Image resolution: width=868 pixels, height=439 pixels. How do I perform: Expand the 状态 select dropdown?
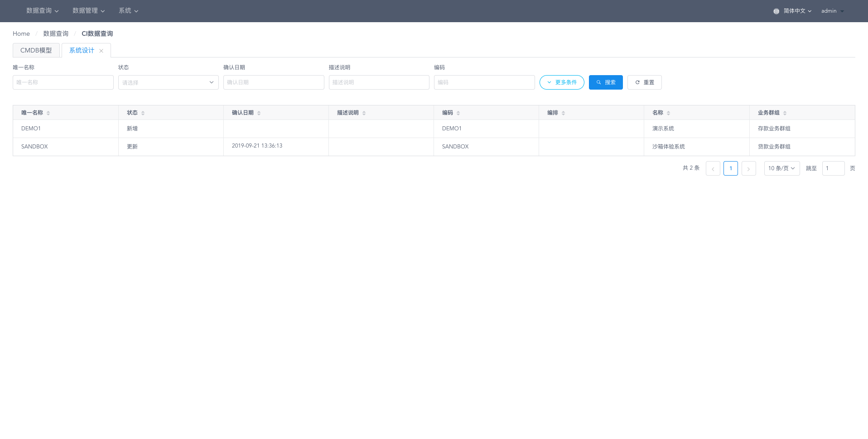tap(169, 82)
